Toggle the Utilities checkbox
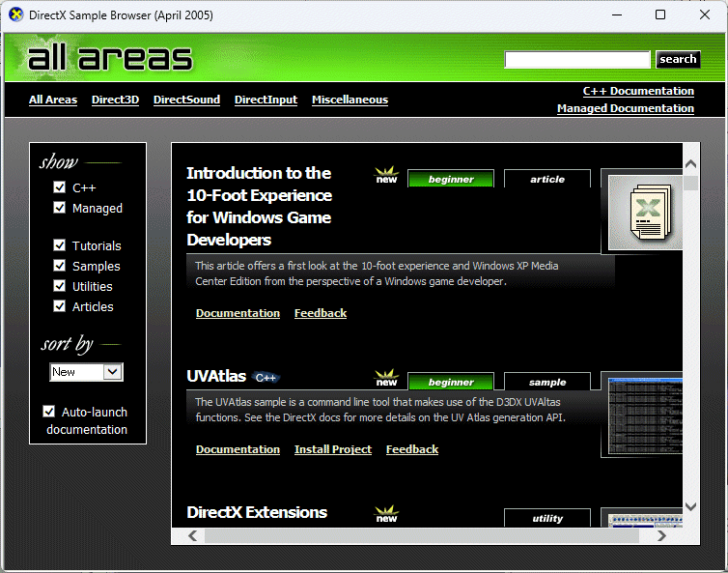Screen dimensions: 728x573 click(x=60, y=286)
